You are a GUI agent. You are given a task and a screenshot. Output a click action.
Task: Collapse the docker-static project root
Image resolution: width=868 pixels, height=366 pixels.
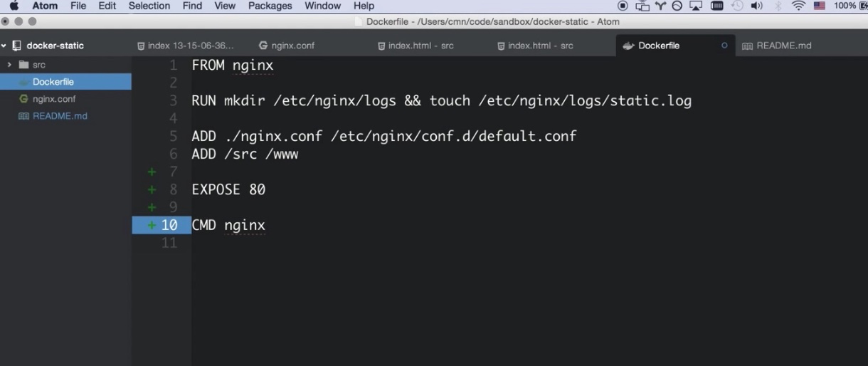click(x=4, y=46)
